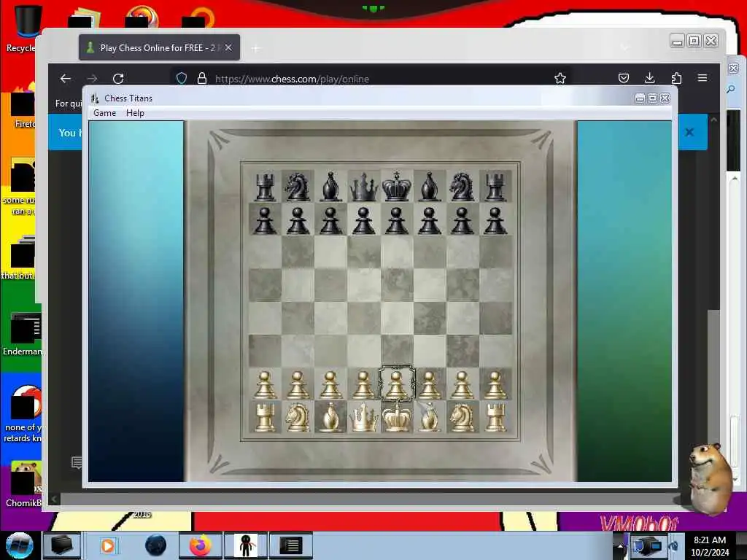Bookmark this page with the star icon
The image size is (747, 560).
560,78
